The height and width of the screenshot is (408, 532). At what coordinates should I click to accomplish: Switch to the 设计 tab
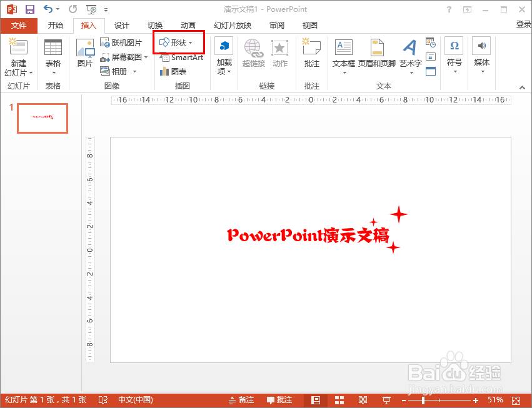tap(121, 26)
